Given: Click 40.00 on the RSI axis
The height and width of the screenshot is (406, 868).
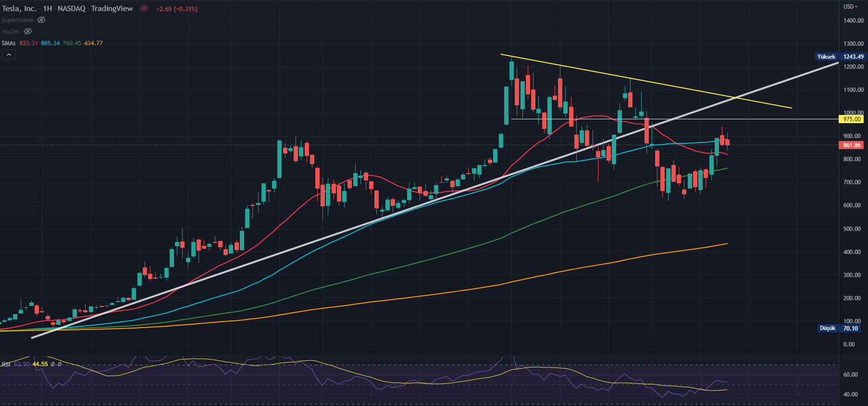Looking at the screenshot, I should click(850, 394).
